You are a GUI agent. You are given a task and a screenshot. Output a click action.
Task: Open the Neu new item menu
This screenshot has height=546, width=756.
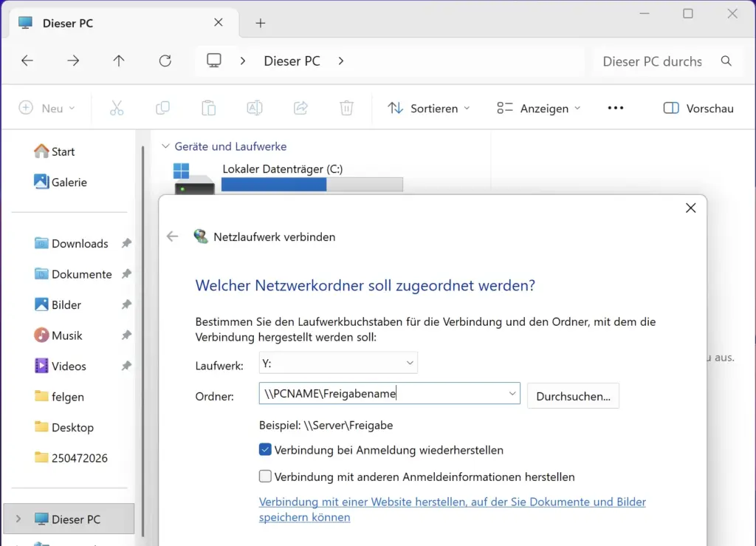pos(47,108)
